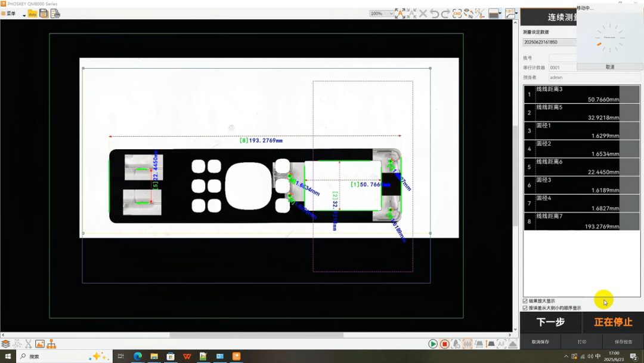
Task: Click the illumination dome icon
Action: (513, 344)
